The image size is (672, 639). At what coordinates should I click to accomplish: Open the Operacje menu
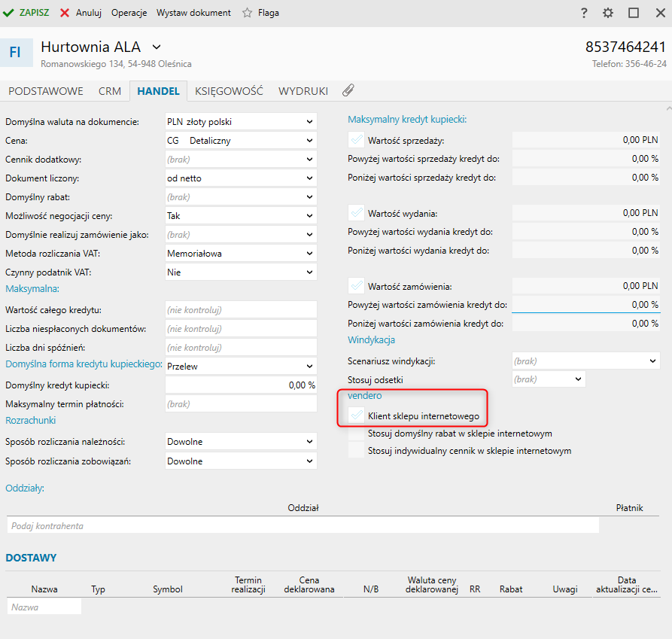129,13
